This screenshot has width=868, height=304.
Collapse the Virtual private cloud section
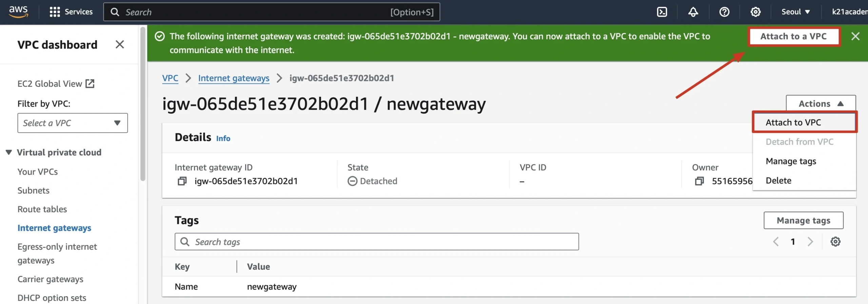point(9,152)
